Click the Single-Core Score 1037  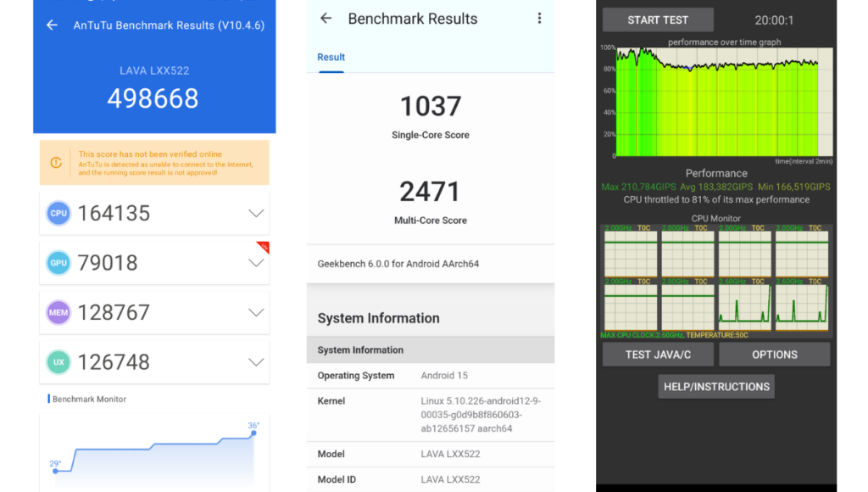pos(431,106)
